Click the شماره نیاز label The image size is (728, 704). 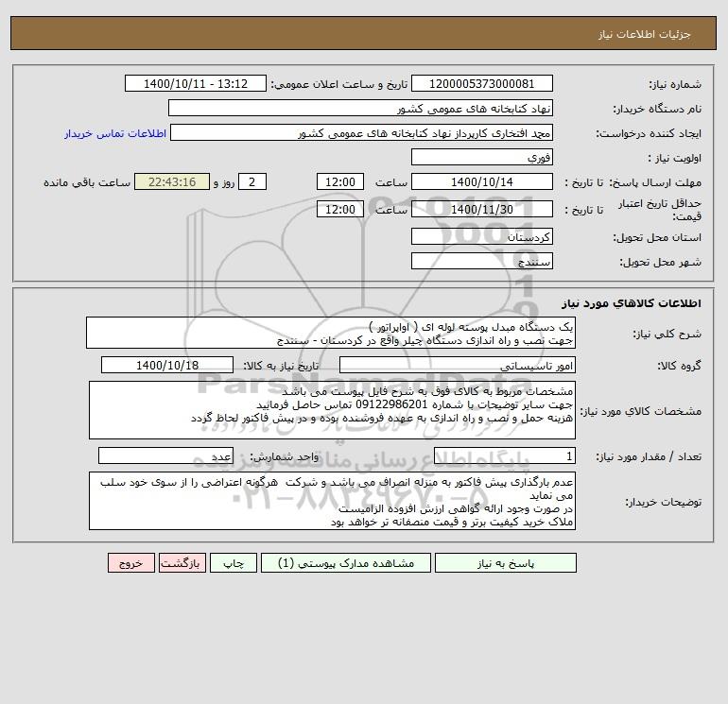[x=675, y=84]
